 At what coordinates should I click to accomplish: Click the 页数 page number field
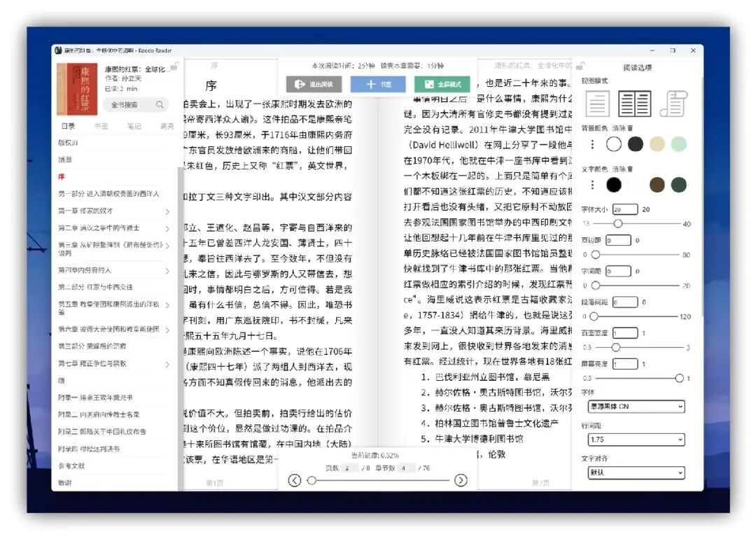pyautogui.click(x=349, y=468)
